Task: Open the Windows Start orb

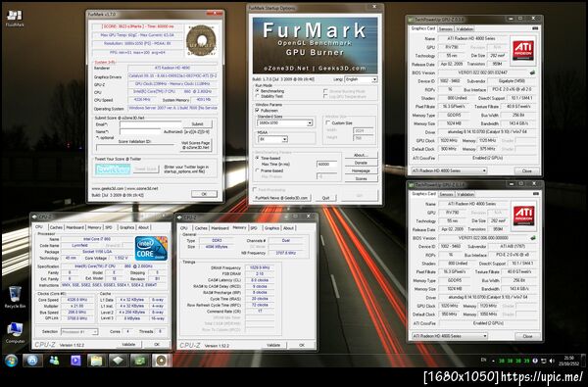Action: [x=11, y=361]
